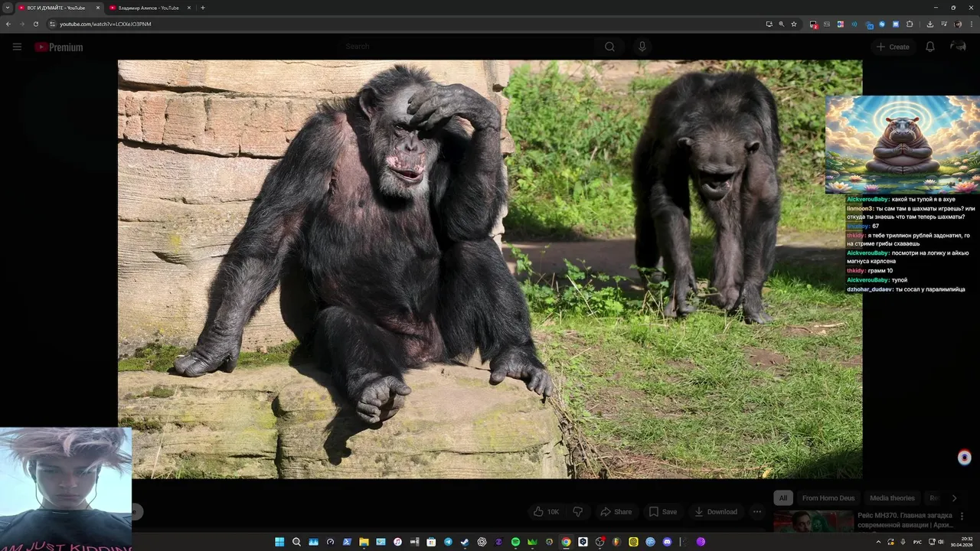This screenshot has width=980, height=551.
Task: Open the Рейс MH370 video thumbnail
Action: (x=813, y=521)
